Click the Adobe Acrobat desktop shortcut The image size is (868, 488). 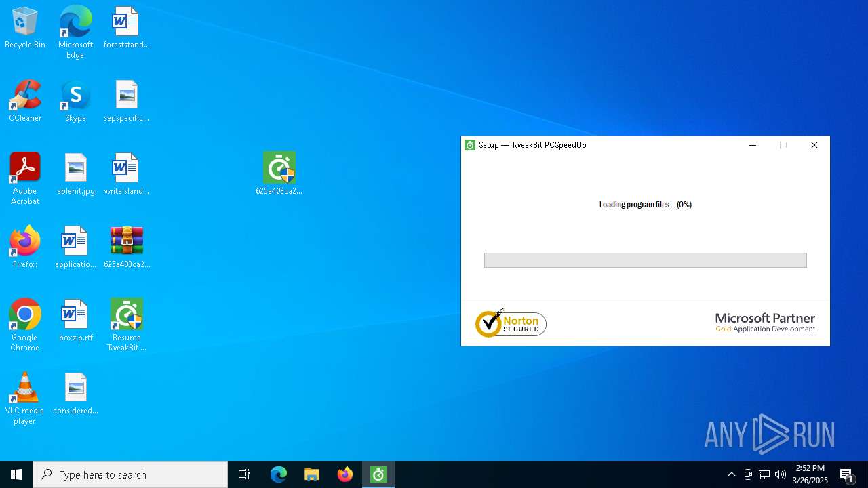[x=25, y=179]
